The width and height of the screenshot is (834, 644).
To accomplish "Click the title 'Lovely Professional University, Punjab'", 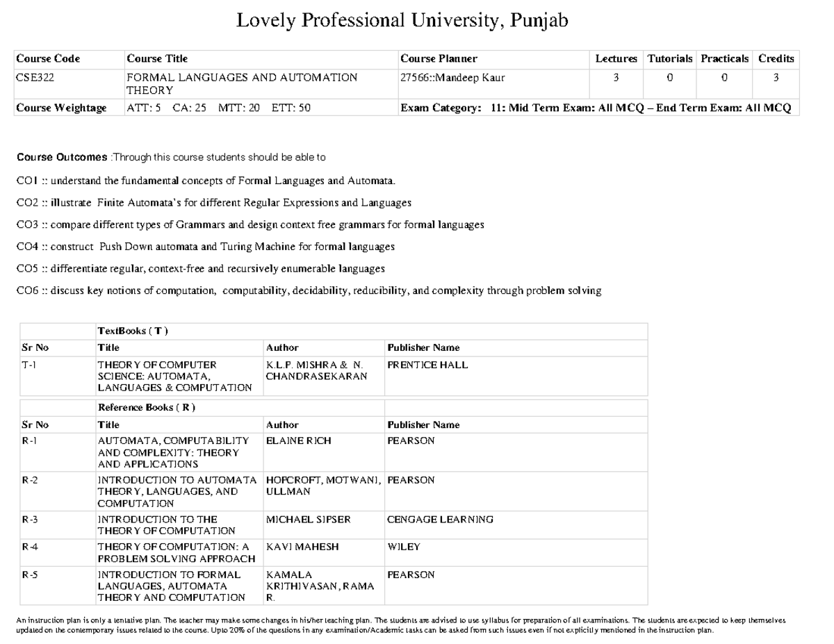I will (x=402, y=21).
